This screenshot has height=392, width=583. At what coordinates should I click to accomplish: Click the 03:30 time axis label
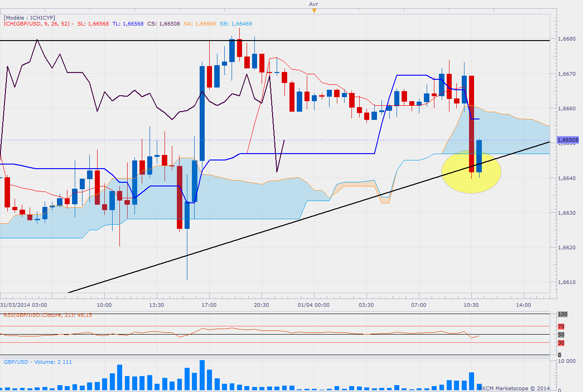tap(366, 304)
